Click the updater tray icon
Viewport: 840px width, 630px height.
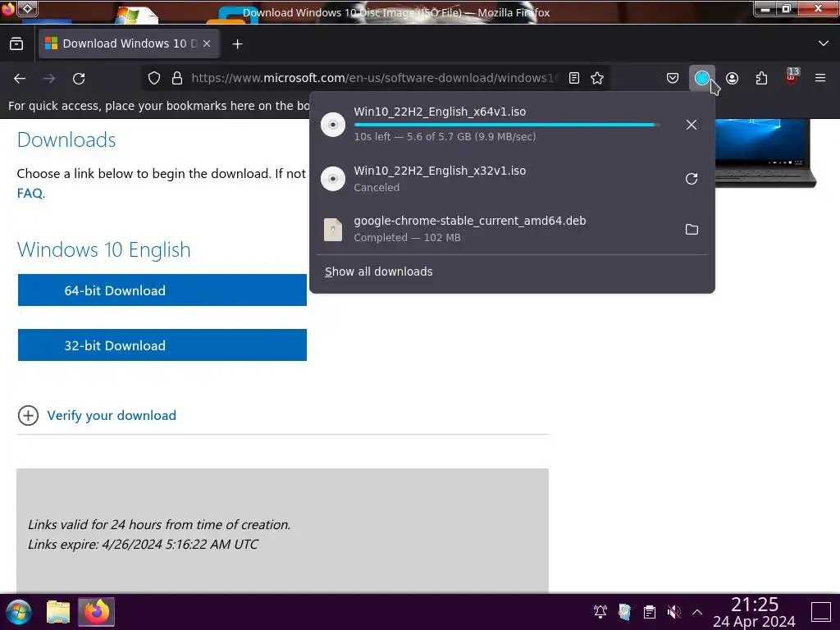point(624,611)
